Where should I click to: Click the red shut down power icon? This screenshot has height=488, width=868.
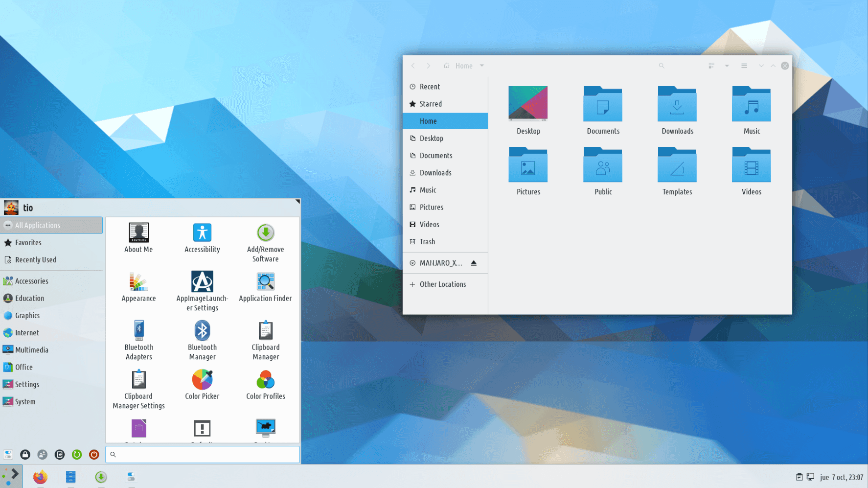tap(94, 455)
